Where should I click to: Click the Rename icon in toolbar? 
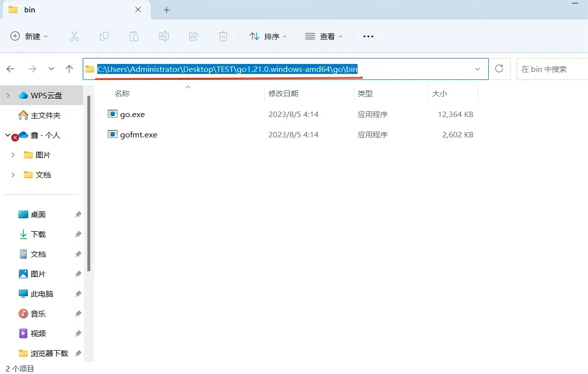(x=163, y=36)
